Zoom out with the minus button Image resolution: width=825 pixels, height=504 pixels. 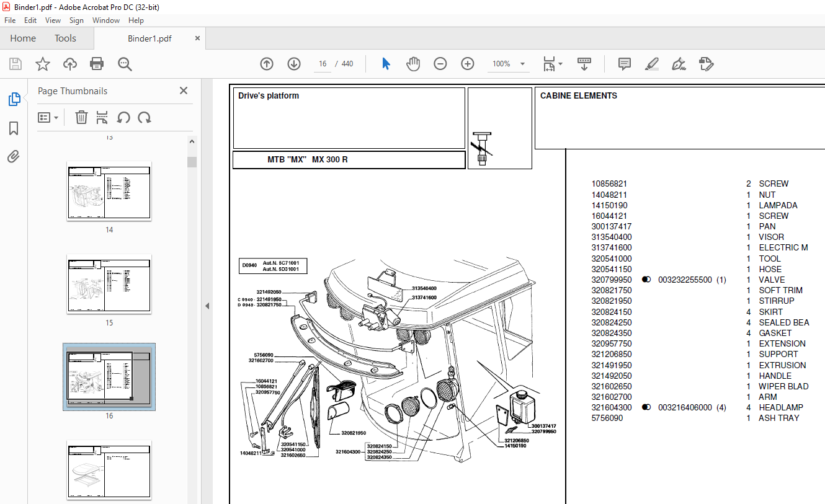coord(440,64)
